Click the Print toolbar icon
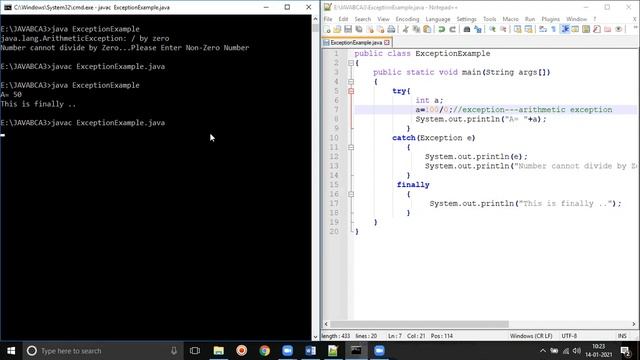This screenshot has width=640, height=360. click(x=391, y=29)
